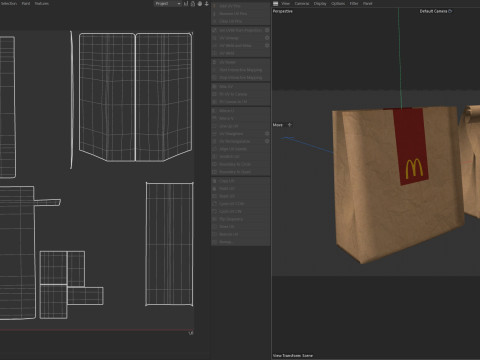The width and height of the screenshot is (480, 360).
Task: Click Paste UV command
Action: 241,189
